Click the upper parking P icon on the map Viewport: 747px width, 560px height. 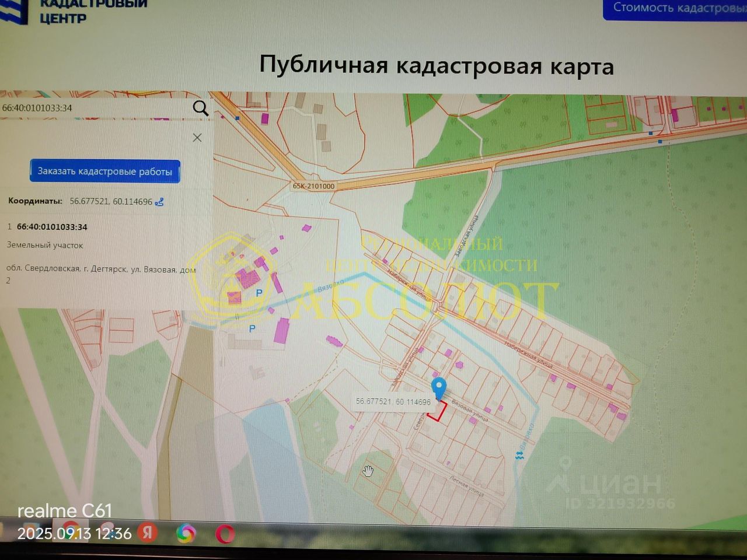[x=259, y=293]
